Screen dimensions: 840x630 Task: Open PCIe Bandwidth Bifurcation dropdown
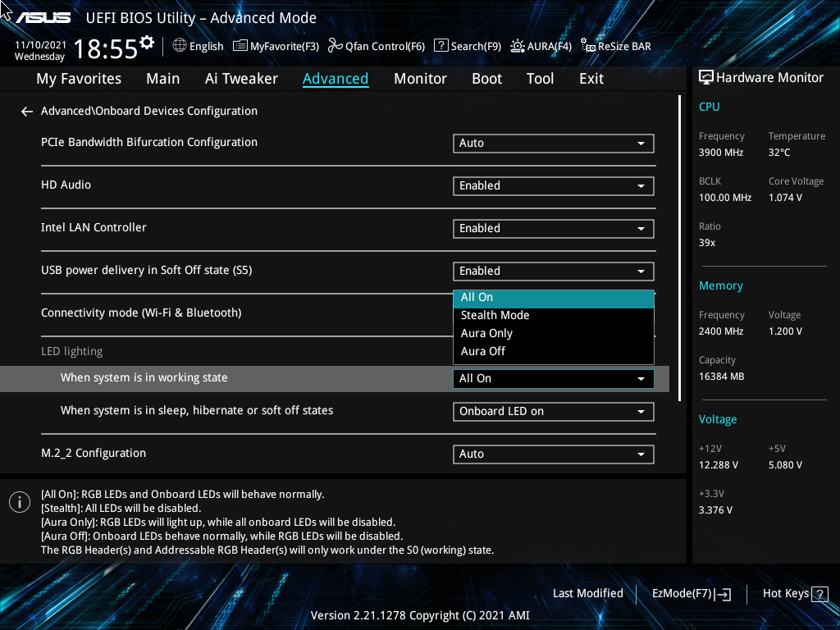click(x=554, y=143)
